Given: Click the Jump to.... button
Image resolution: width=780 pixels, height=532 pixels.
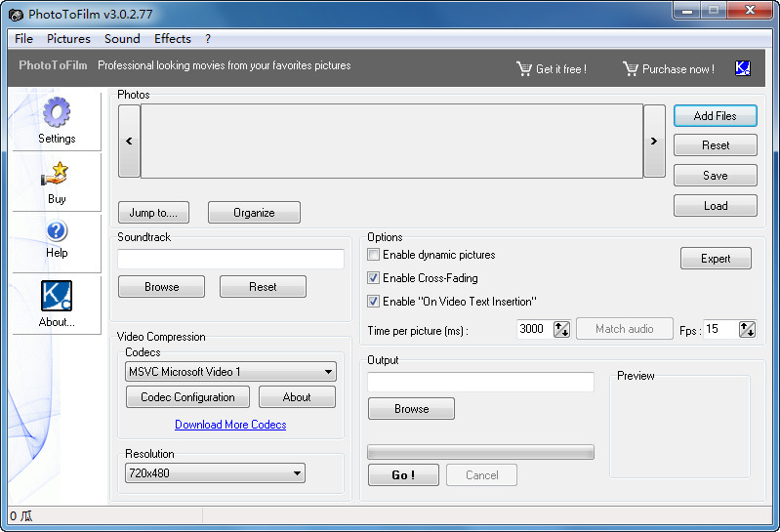Looking at the screenshot, I should pos(153,213).
